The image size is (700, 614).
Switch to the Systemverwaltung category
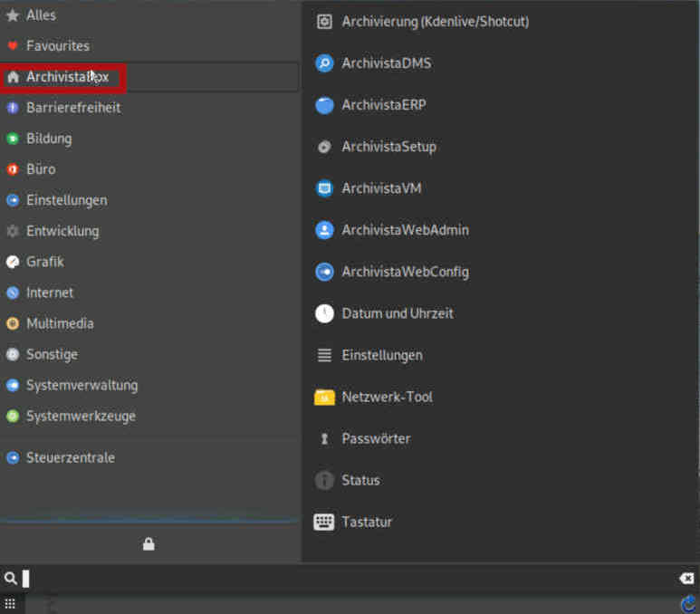(x=82, y=385)
